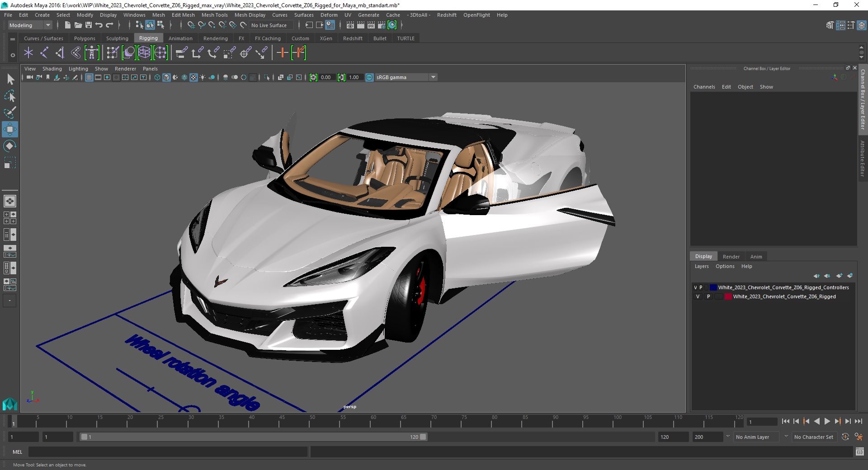Click the range slider bar's right handle near 120
Screen dimensions: 868x470
tap(423, 437)
